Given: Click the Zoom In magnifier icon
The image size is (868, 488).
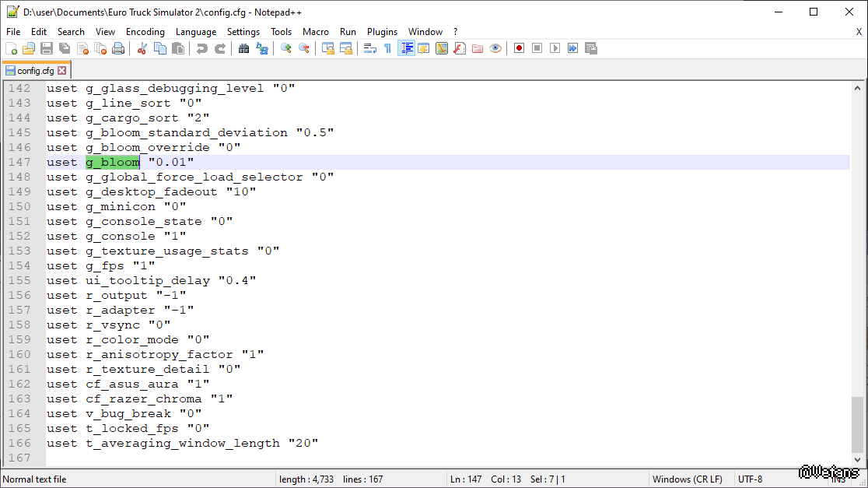Looking at the screenshot, I should point(285,48).
